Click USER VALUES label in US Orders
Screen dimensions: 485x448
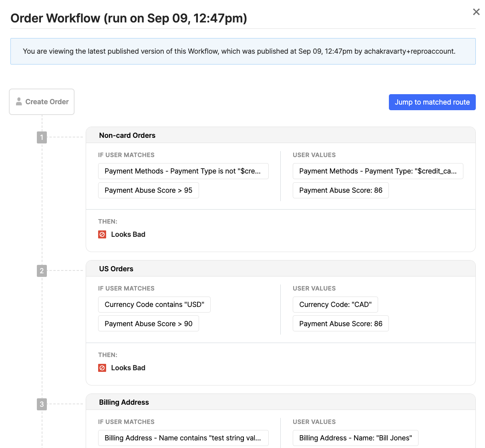(314, 289)
